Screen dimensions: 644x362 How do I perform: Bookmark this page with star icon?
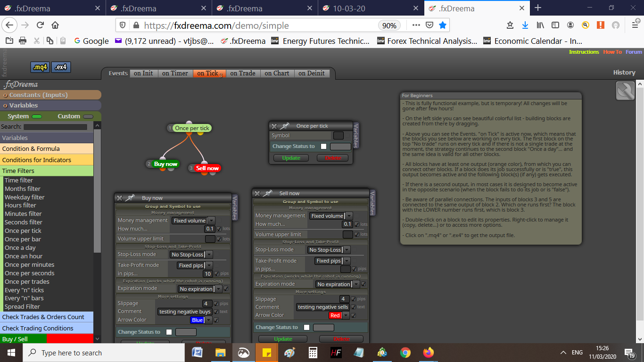pyautogui.click(x=443, y=25)
